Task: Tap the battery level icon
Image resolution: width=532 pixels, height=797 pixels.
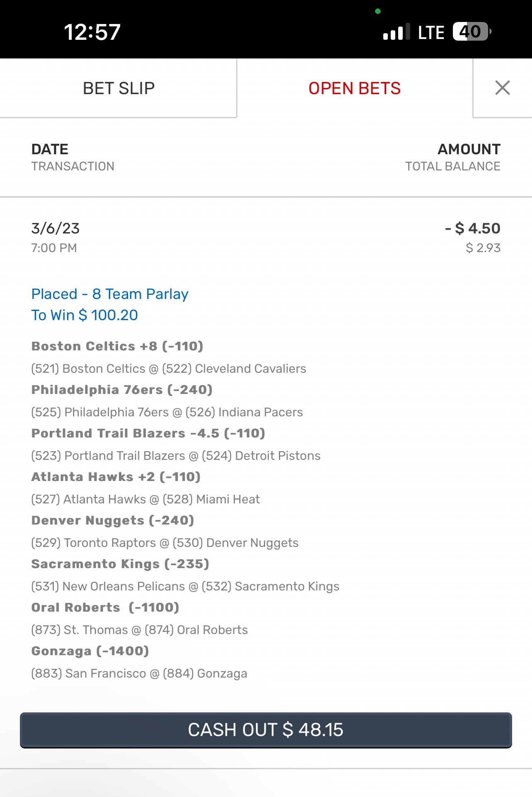Action: tap(472, 32)
